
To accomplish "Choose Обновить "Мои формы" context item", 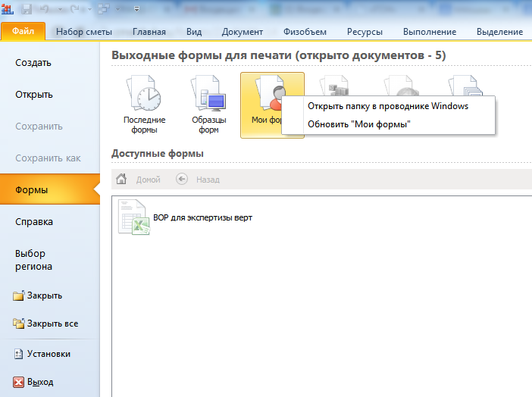I will click(x=388, y=124).
